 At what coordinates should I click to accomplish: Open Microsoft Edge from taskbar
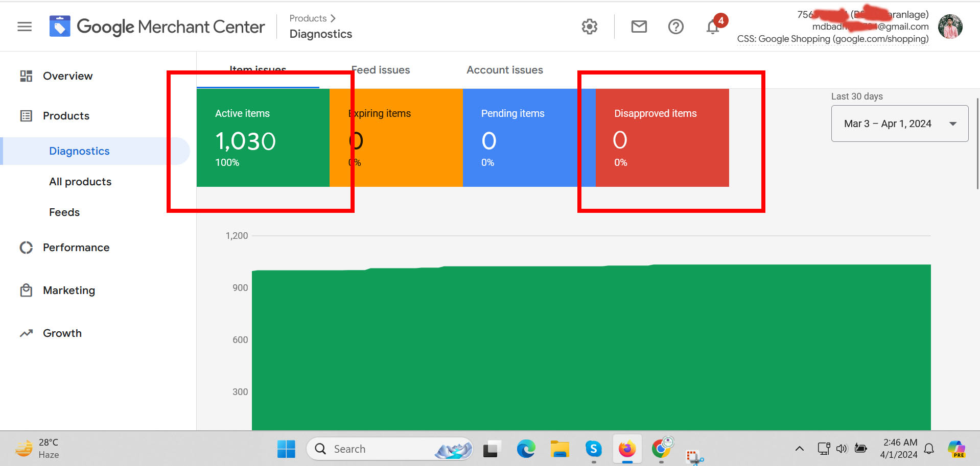pyautogui.click(x=526, y=449)
